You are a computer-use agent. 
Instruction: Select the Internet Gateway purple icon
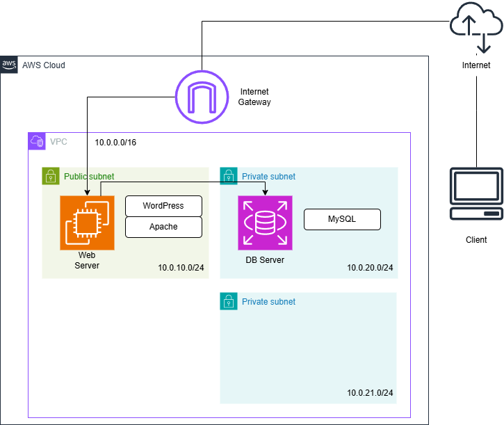tap(202, 97)
